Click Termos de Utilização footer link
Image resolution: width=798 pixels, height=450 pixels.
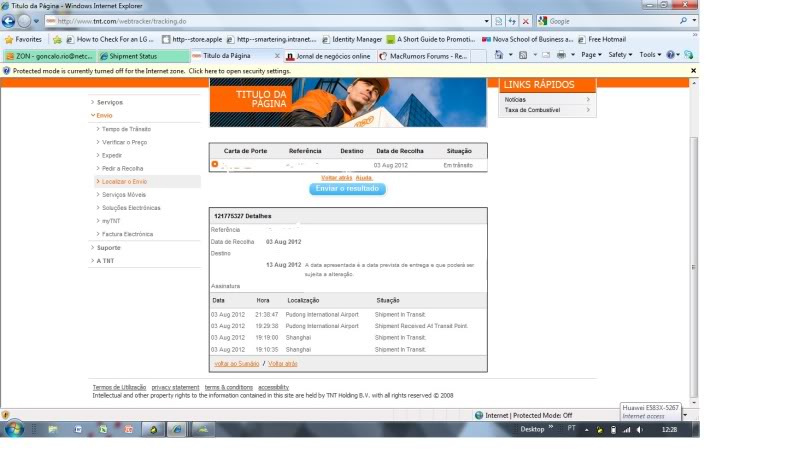[x=119, y=387]
